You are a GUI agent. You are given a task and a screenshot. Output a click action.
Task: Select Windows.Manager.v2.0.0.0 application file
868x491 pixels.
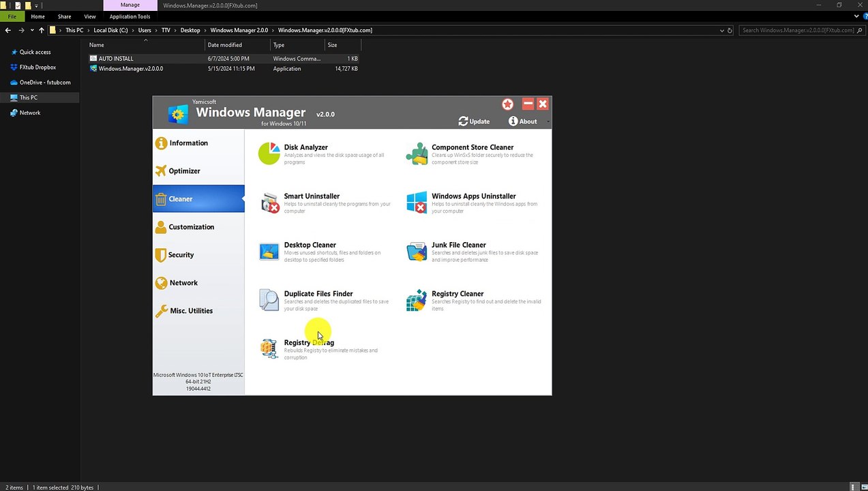click(x=224, y=68)
